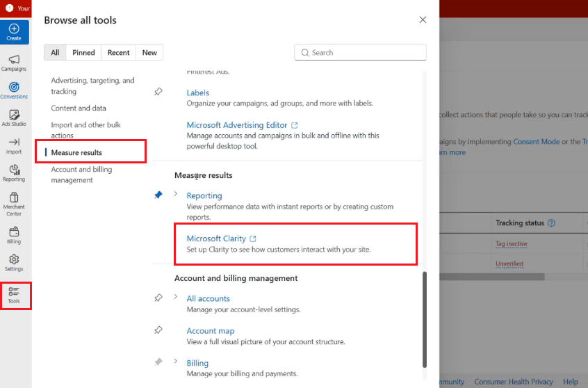Click 'Manage your billing and payments.' text

pos(243,373)
